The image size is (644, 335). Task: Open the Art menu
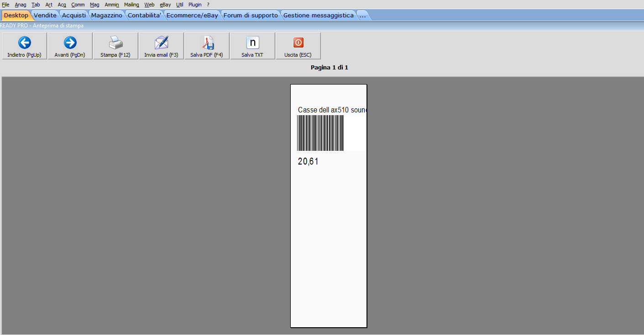(x=49, y=5)
